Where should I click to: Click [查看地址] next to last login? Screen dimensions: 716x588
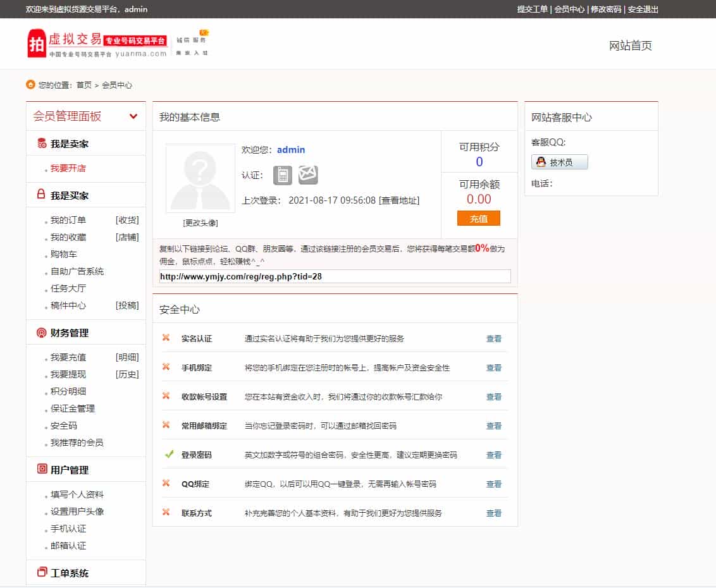(399, 200)
